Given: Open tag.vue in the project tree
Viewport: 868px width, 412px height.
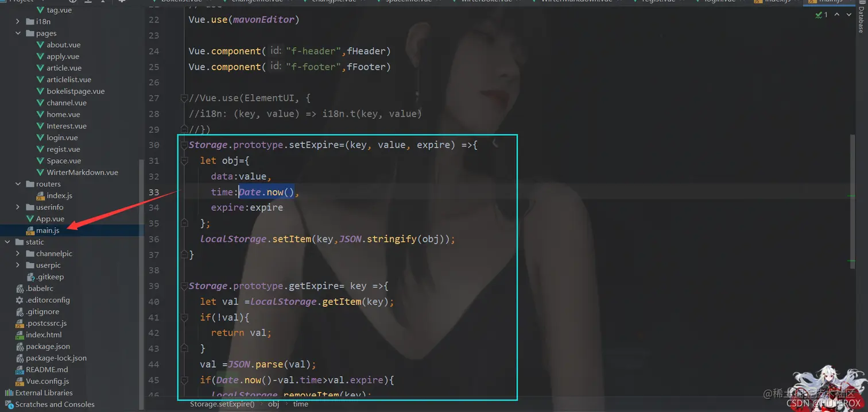Looking at the screenshot, I should click(59, 10).
